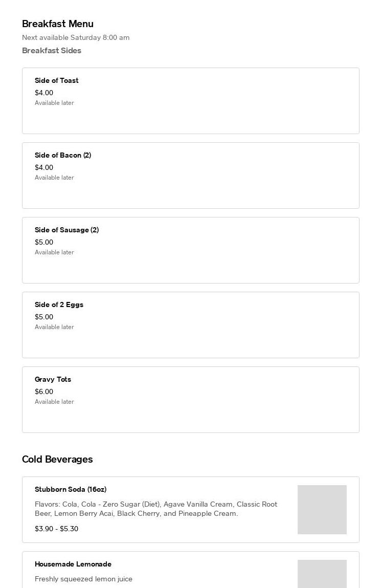Click the Gravy Tots $6.00 price
The height and width of the screenshot is (588, 381).
44,391
